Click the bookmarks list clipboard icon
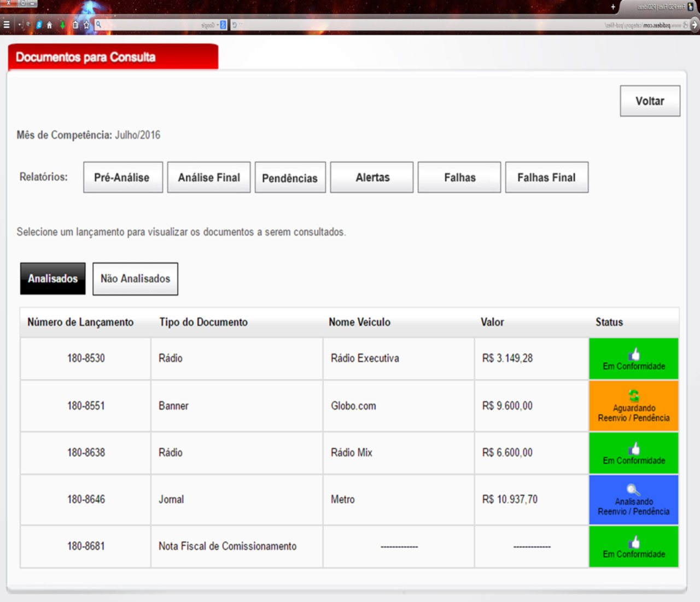 (75, 25)
